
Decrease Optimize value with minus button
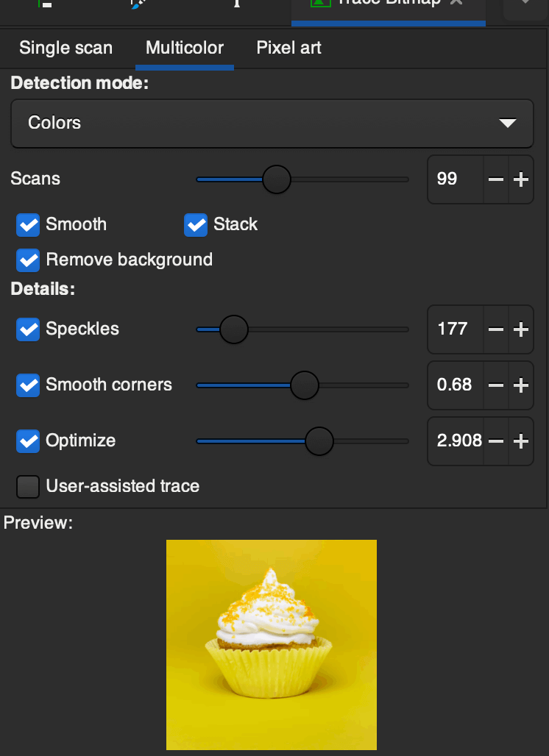(497, 441)
